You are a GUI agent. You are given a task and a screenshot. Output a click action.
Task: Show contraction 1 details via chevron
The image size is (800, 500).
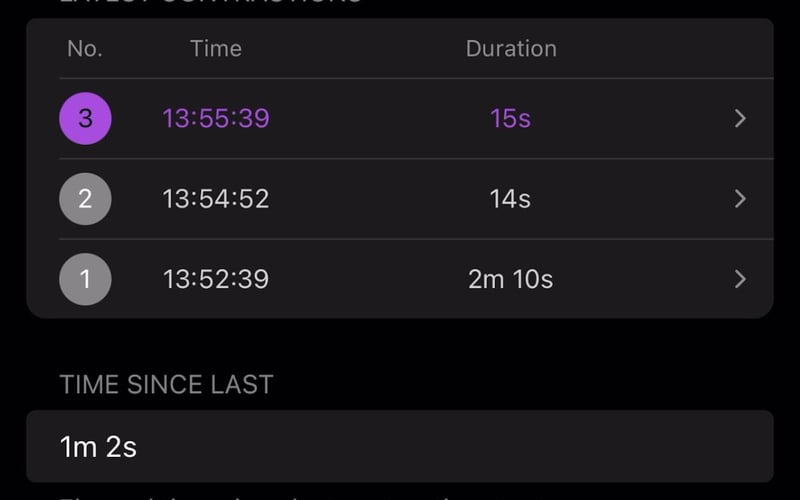point(740,279)
